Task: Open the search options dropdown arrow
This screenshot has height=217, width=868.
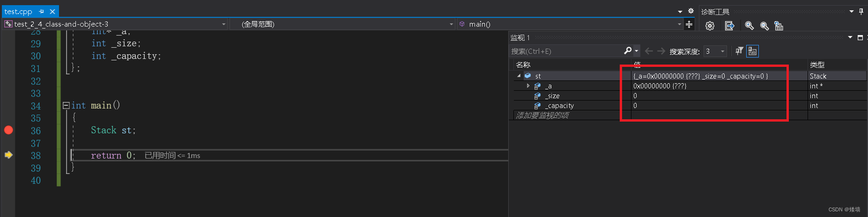Action: (636, 51)
